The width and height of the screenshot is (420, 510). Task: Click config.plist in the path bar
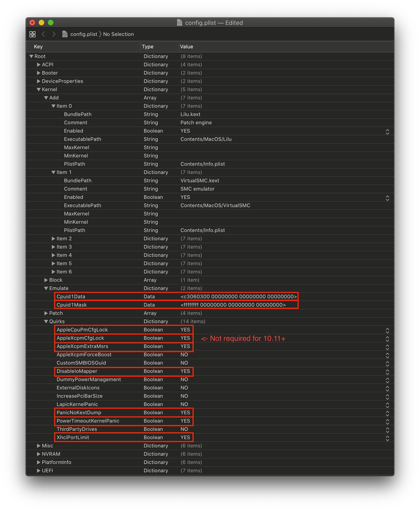coord(84,34)
